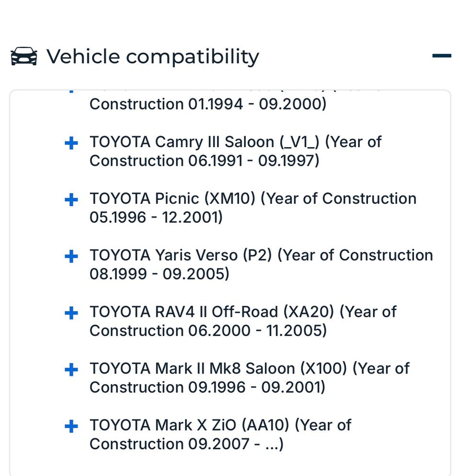Expand the Camry III Saloon entry with its plus icon

pyautogui.click(x=71, y=143)
